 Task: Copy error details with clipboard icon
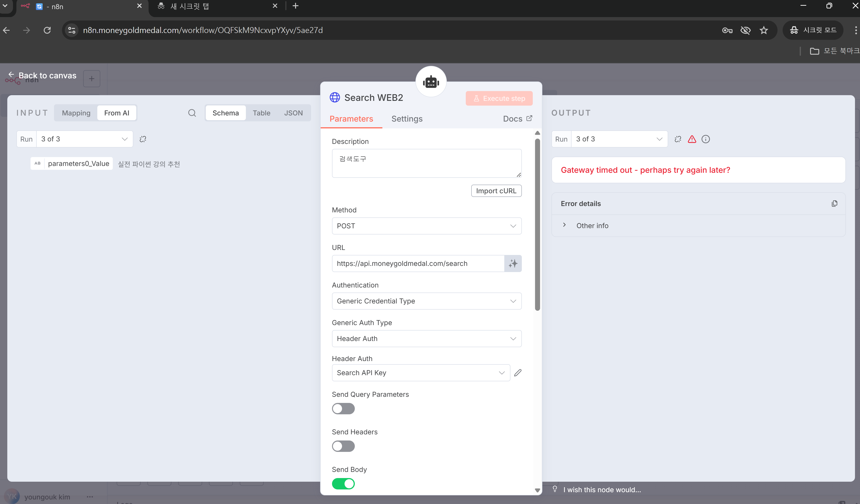pyautogui.click(x=834, y=204)
